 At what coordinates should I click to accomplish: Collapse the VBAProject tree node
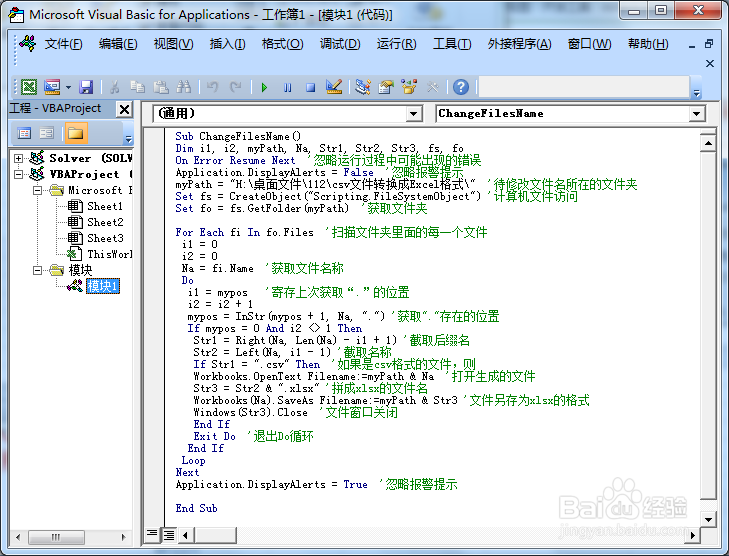18,174
